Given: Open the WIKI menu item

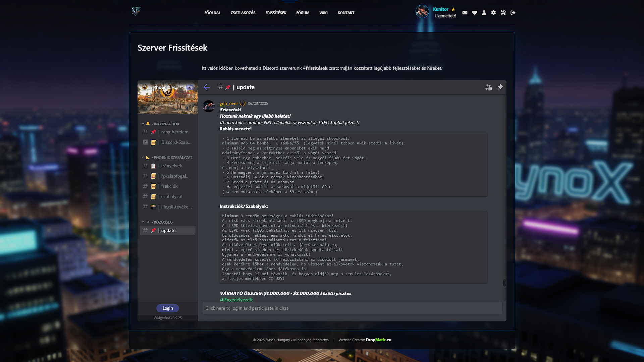Looking at the screenshot, I should 323,13.
